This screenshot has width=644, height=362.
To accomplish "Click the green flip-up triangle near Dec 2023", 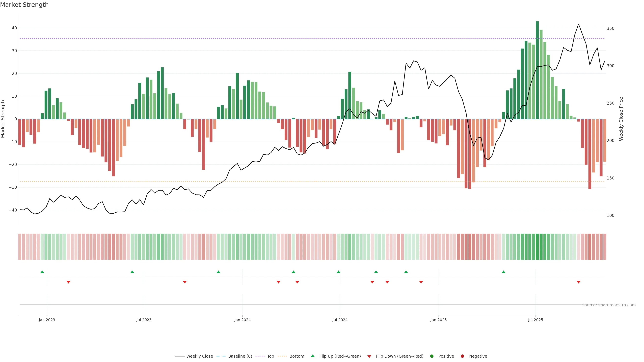I will (x=219, y=272).
